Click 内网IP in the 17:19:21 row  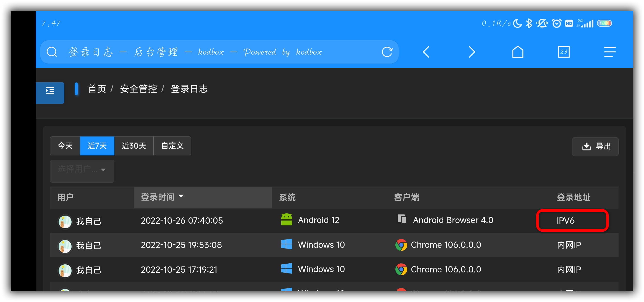(569, 270)
